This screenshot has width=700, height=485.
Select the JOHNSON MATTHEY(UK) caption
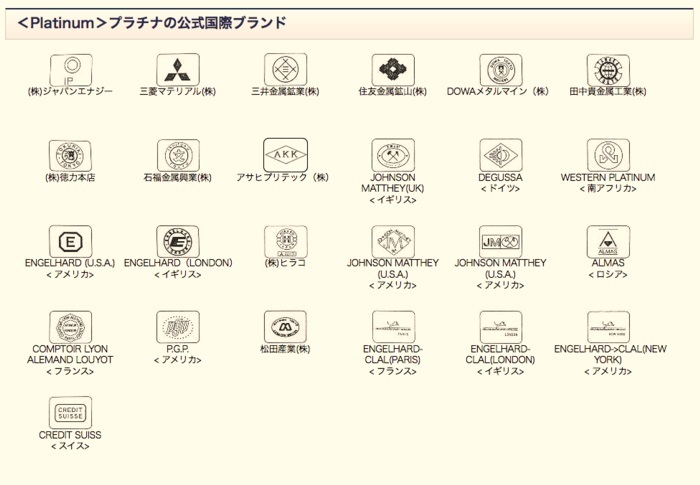[393, 189]
